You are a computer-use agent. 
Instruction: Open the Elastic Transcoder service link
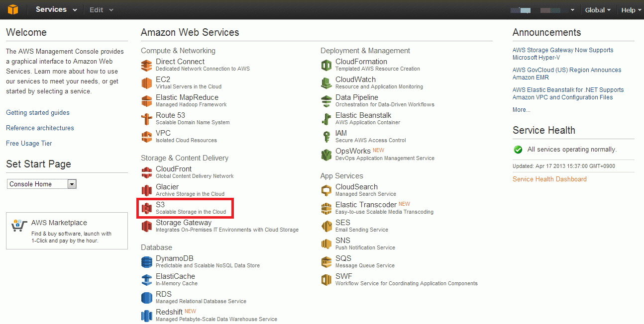click(x=366, y=205)
